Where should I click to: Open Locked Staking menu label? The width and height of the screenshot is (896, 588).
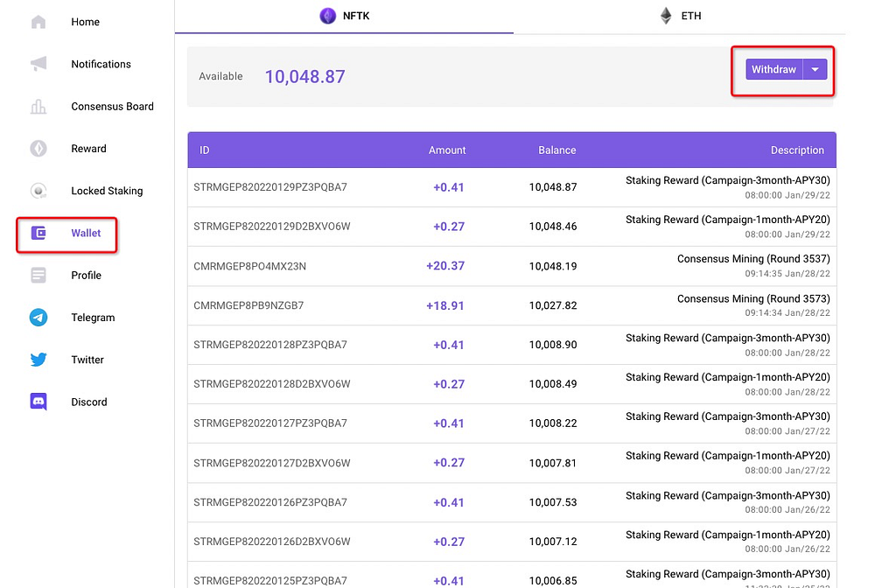point(107,191)
